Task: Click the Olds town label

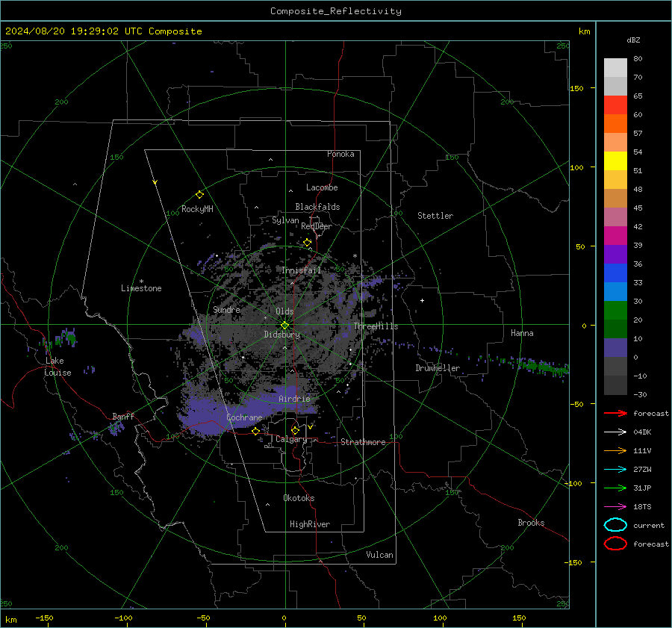Action: (284, 311)
